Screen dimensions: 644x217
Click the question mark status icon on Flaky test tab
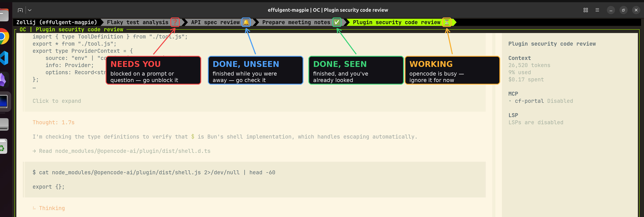[x=175, y=22]
